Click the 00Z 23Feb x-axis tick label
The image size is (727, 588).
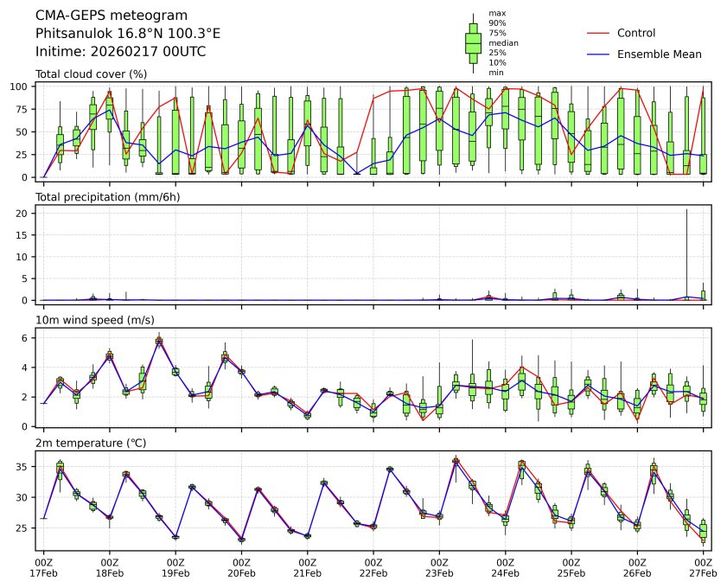439,567
